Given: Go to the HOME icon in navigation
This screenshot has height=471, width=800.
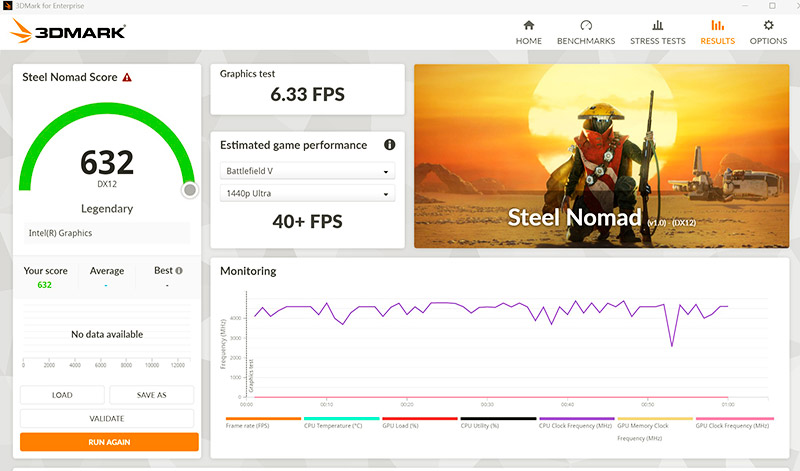Looking at the screenshot, I should 528,26.
